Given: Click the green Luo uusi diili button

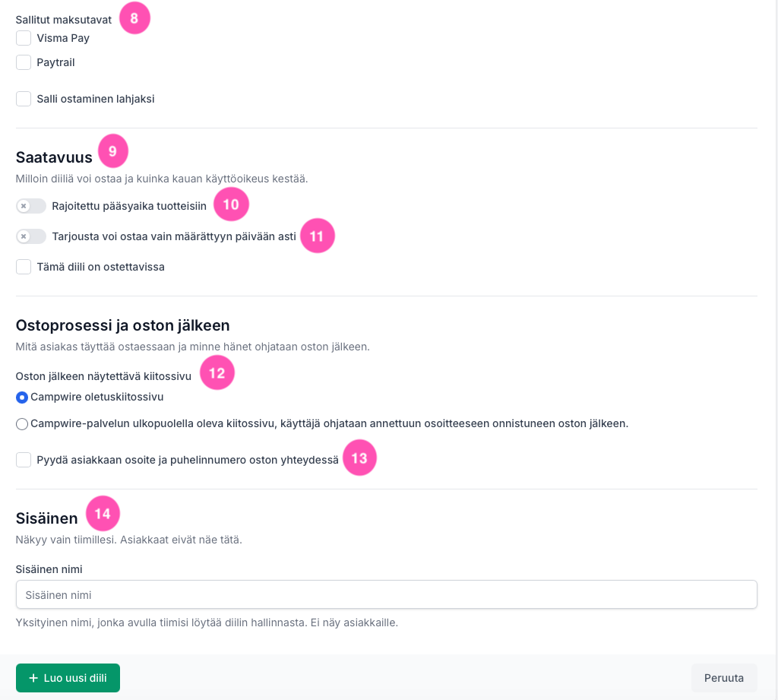Looking at the screenshot, I should tap(68, 678).
